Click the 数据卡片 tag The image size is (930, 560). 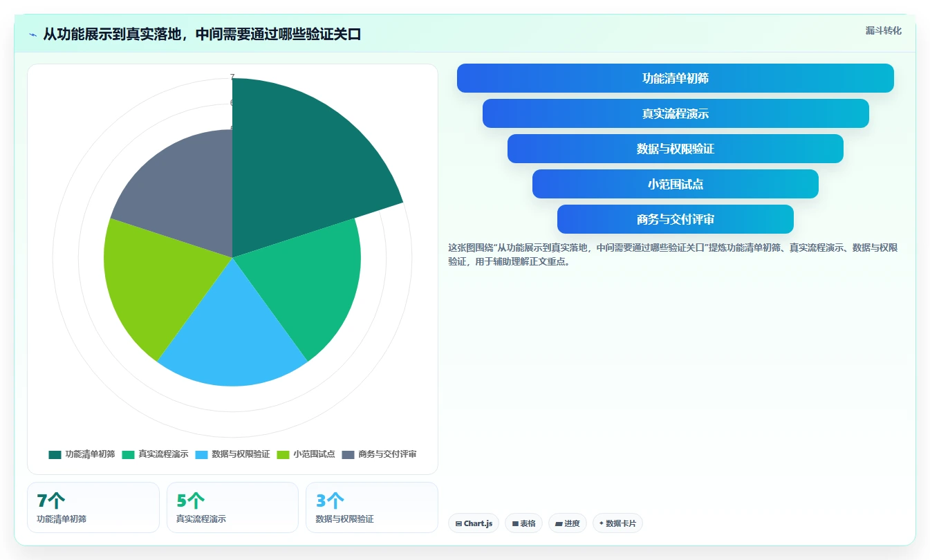tap(617, 523)
